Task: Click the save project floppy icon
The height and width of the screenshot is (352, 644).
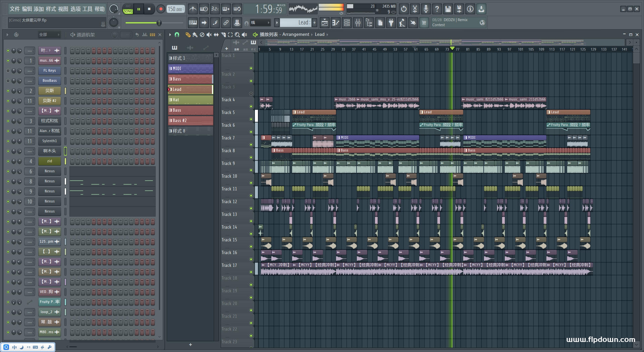Action: (448, 9)
